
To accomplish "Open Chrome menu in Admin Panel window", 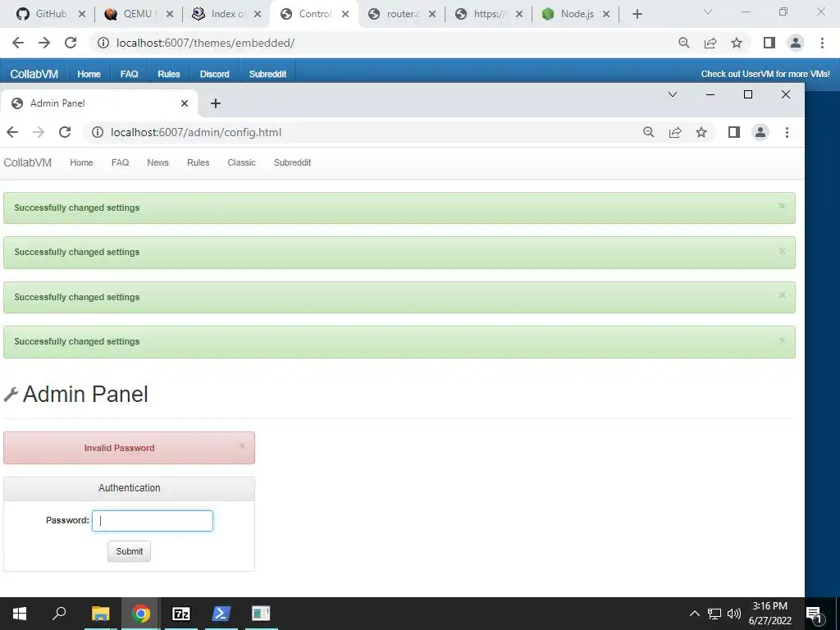I will click(787, 132).
